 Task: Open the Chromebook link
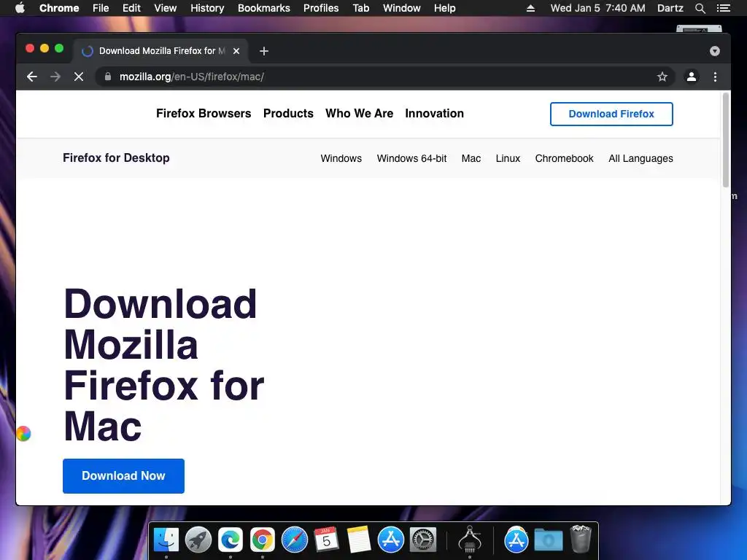click(564, 158)
